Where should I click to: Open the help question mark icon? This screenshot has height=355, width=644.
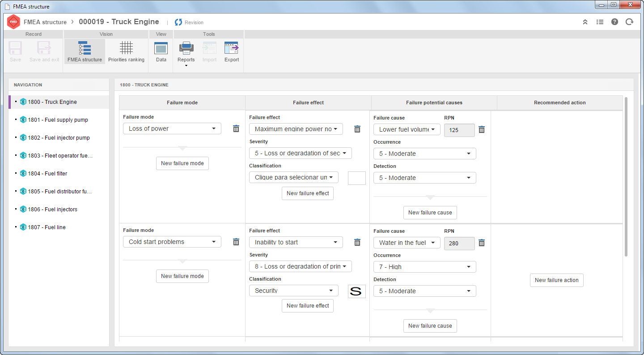(614, 21)
